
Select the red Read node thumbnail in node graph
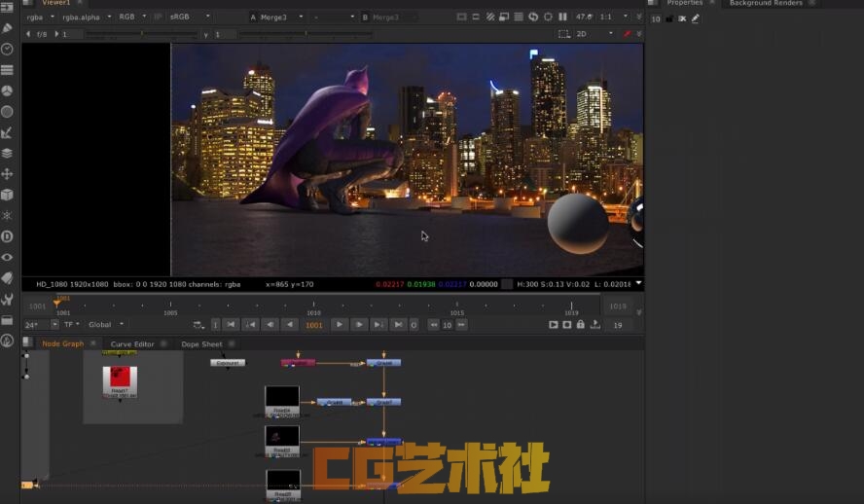click(x=120, y=381)
